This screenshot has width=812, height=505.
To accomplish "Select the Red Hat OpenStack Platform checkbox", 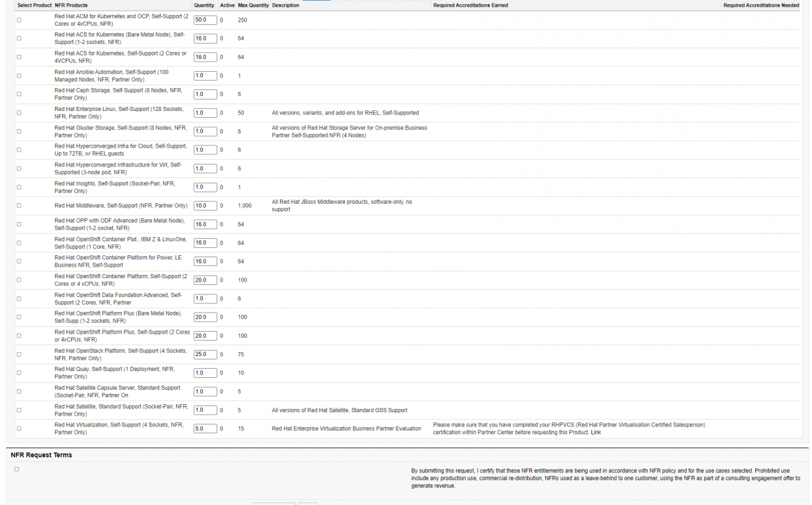I will point(19,354).
